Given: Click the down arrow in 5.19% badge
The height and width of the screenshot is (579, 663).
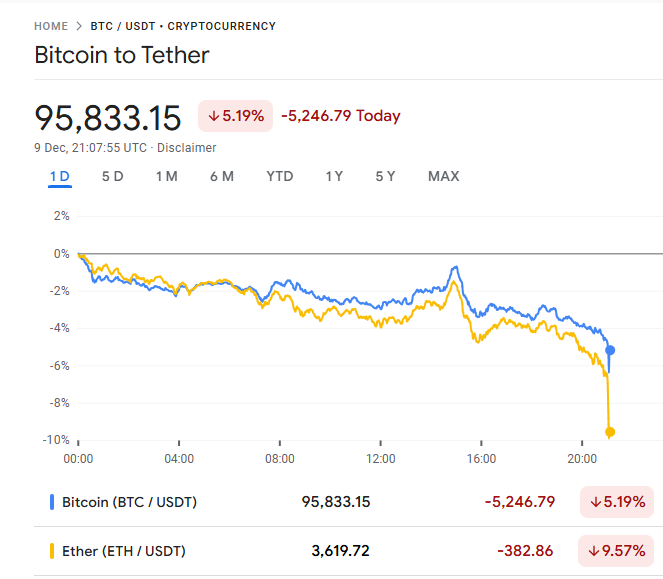Looking at the screenshot, I should (213, 116).
